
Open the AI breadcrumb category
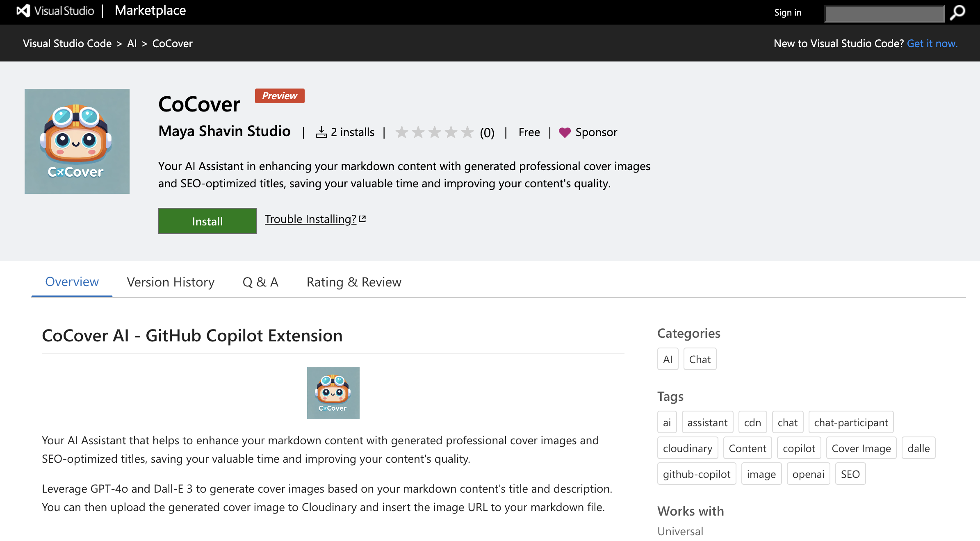(132, 43)
